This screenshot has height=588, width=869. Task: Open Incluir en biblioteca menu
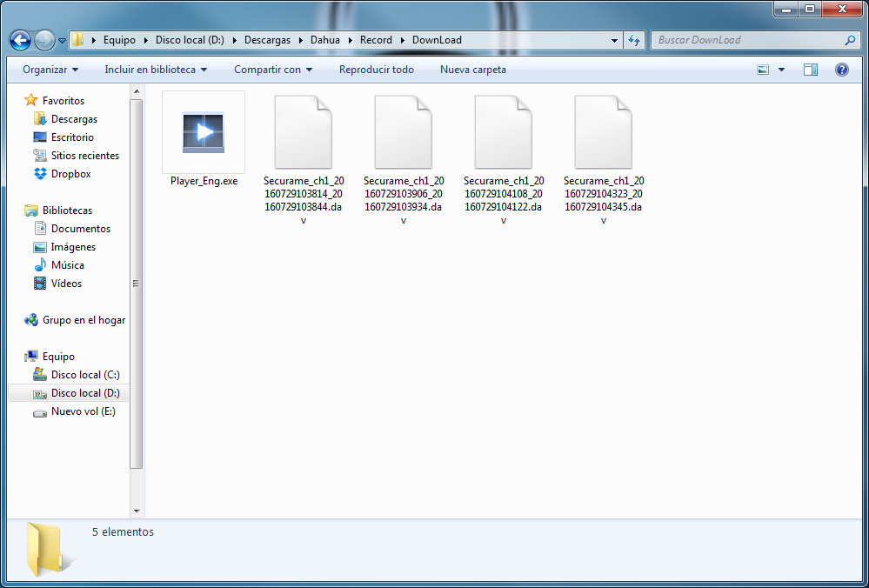(156, 70)
